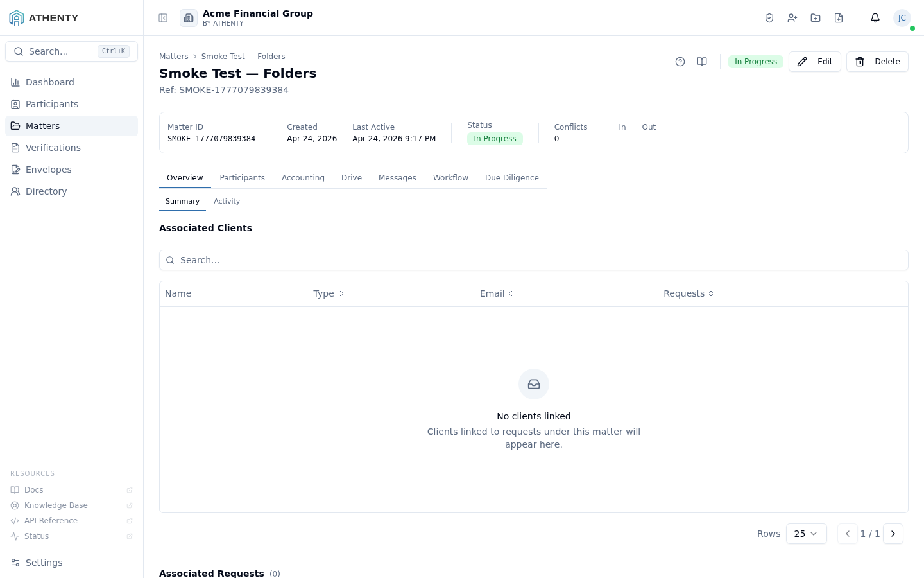Image resolution: width=924 pixels, height=578 pixels.
Task: Click the Last Active date value
Action: [x=394, y=139]
